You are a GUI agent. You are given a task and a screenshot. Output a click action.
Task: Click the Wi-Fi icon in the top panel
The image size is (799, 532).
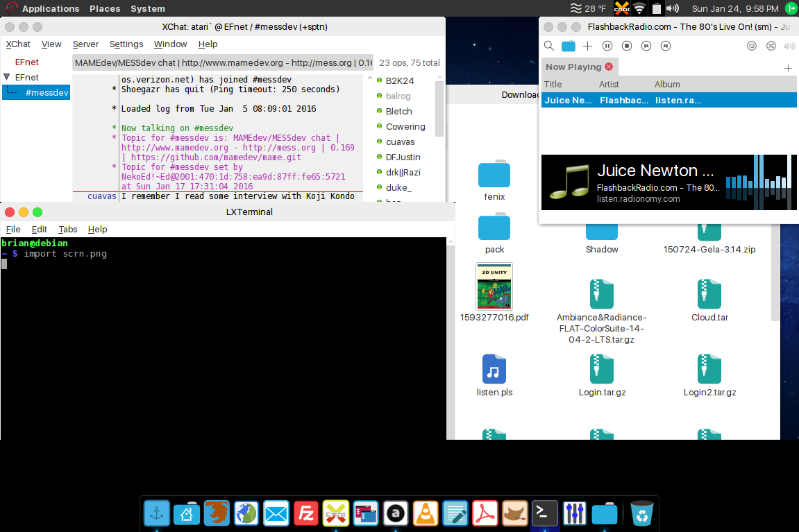click(639, 8)
